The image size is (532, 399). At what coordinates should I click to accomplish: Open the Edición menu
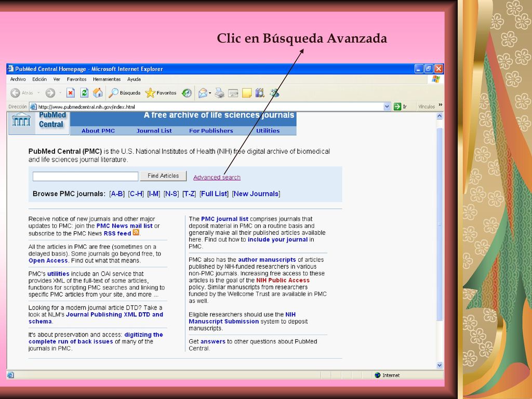coord(39,79)
